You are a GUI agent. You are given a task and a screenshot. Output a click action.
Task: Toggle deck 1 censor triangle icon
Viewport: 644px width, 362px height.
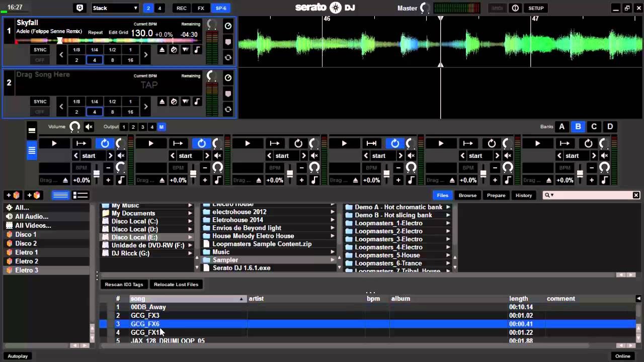pos(186,50)
